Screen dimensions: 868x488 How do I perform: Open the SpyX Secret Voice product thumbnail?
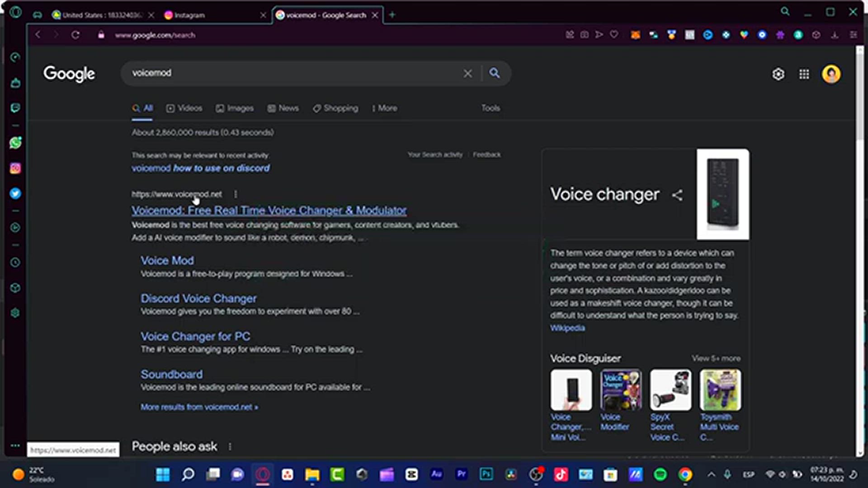[670, 390]
